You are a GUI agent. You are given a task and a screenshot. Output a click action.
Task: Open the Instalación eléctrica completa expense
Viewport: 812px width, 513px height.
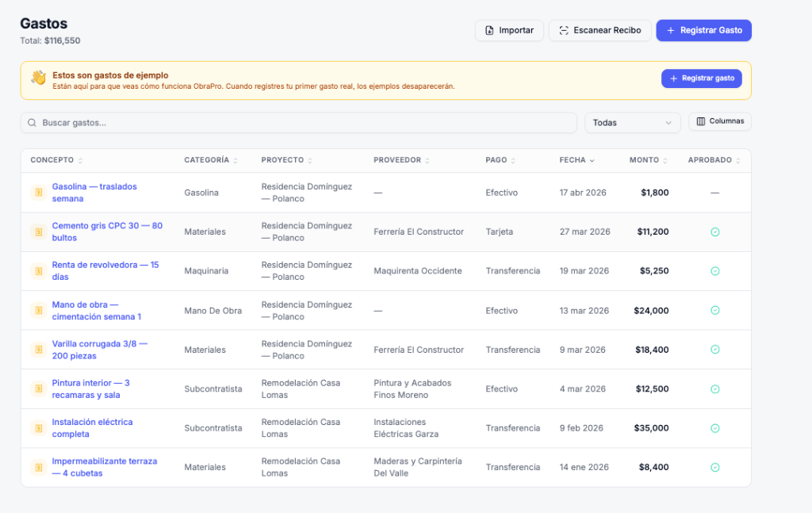pos(92,428)
